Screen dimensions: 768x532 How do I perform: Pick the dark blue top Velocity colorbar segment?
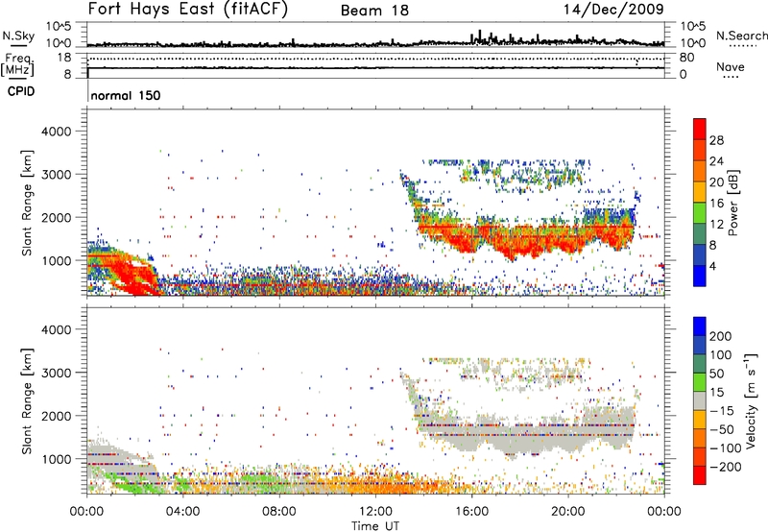(700, 326)
